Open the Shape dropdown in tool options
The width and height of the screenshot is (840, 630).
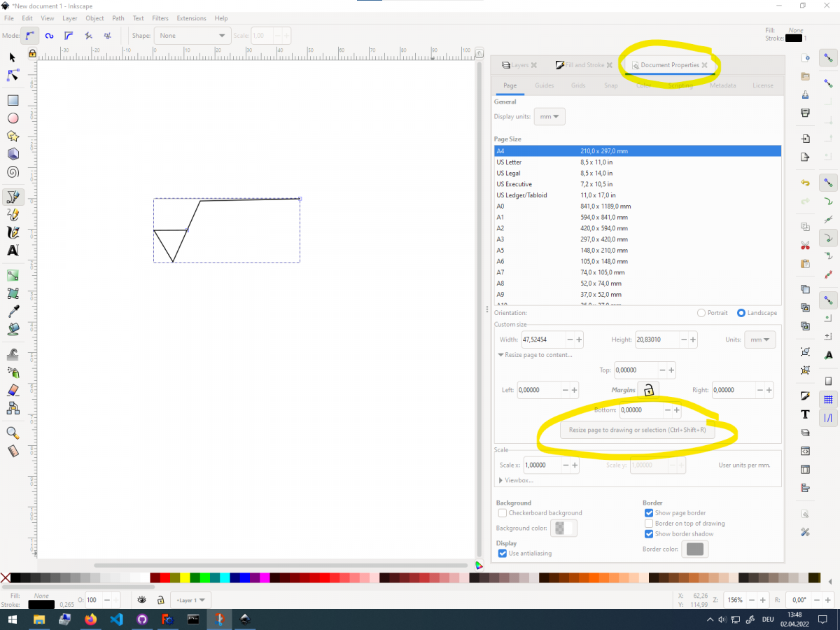click(192, 35)
